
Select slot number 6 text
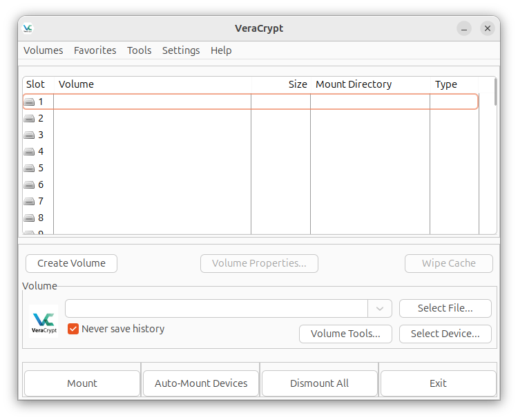click(x=41, y=184)
